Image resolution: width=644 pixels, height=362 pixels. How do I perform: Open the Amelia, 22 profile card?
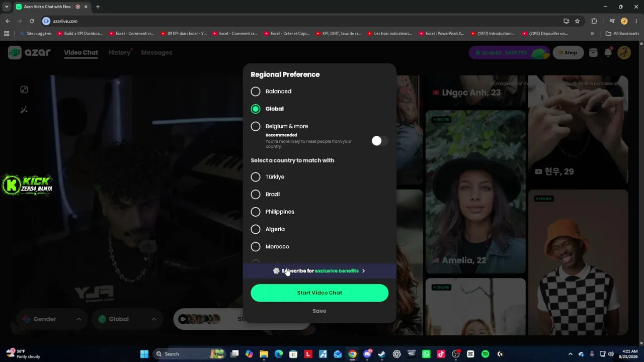475,192
